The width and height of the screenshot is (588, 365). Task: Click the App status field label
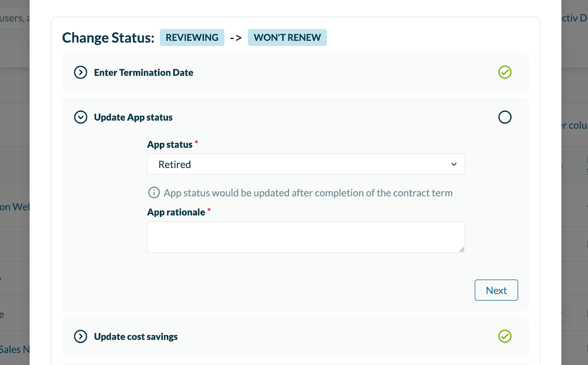coord(170,145)
